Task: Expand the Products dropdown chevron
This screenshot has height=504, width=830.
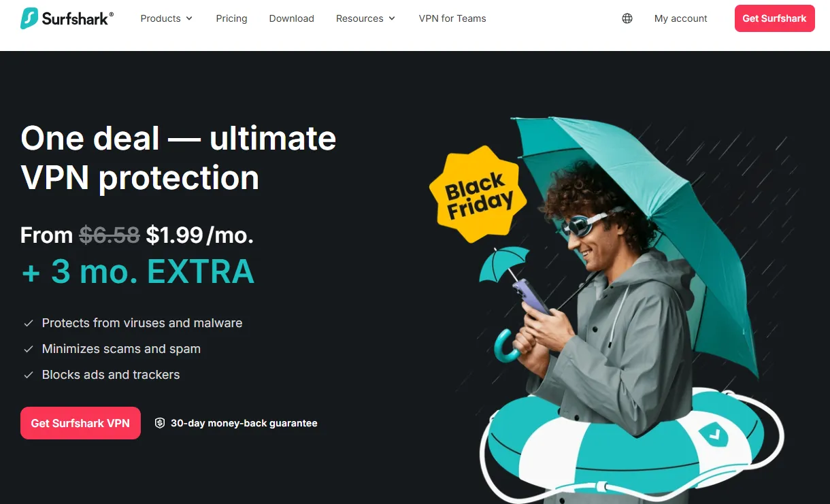Action: click(x=189, y=18)
